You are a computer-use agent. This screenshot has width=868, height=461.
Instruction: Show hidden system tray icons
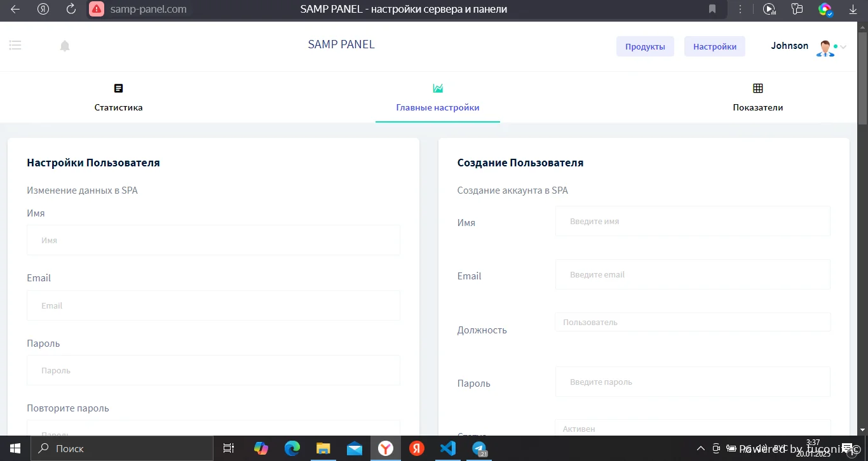point(701,448)
